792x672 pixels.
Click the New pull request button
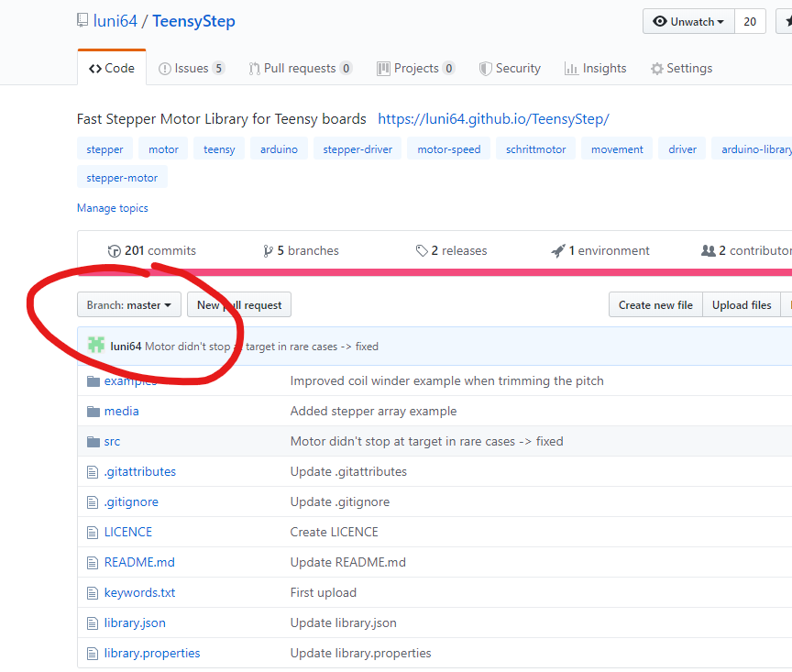click(x=239, y=304)
